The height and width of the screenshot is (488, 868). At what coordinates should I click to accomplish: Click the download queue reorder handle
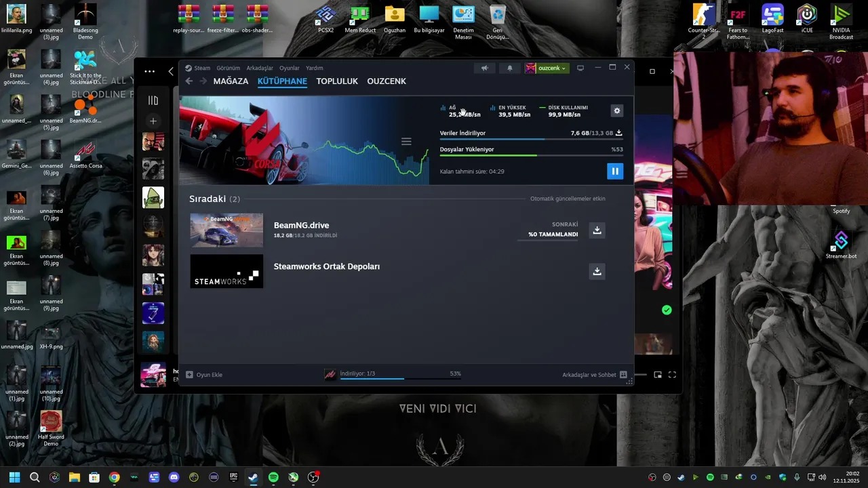pos(406,142)
